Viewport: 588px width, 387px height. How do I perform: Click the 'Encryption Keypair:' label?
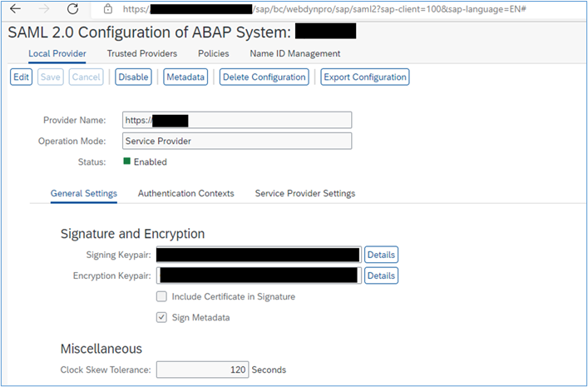coord(112,275)
